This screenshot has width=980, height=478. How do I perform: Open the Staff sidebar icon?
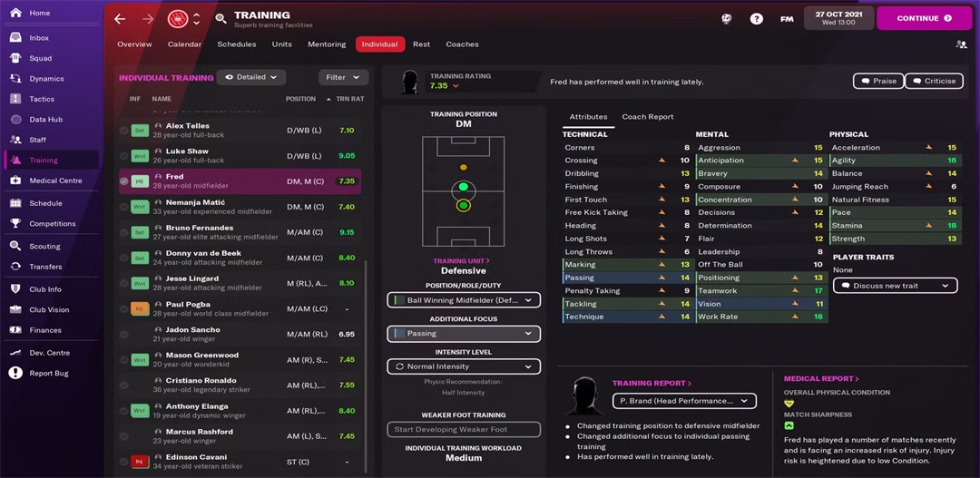(15, 140)
